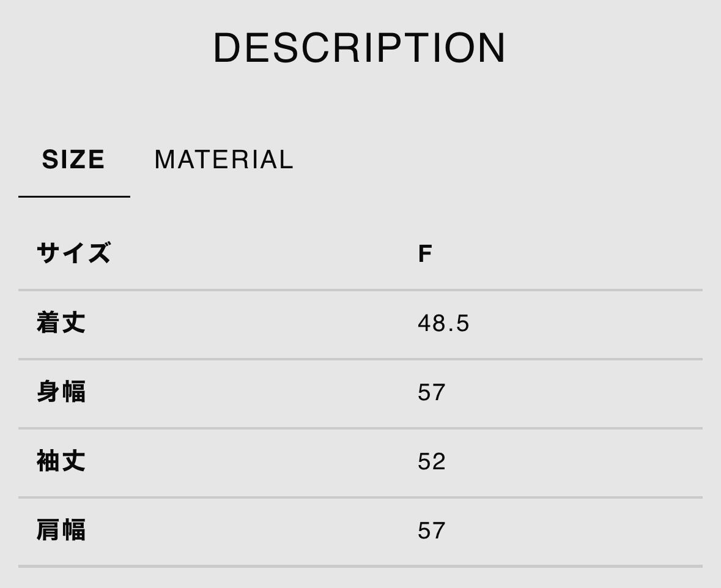Click the divider line below 身幅 row

pyautogui.click(x=360, y=428)
